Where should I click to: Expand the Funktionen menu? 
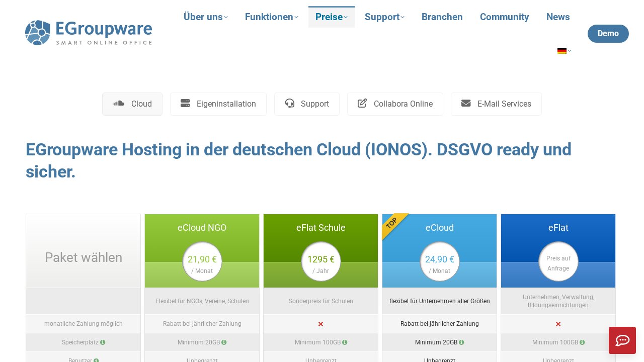(271, 17)
